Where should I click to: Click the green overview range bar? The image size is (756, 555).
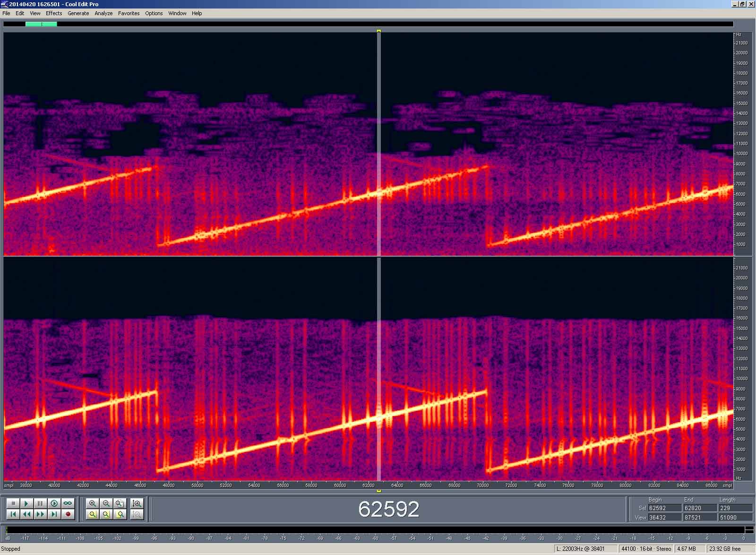point(41,24)
